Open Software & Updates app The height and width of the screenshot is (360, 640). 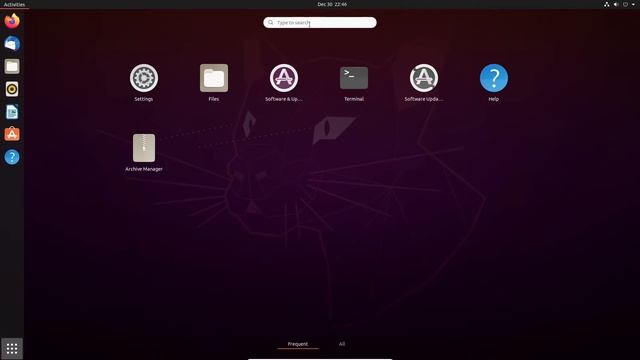(284, 78)
